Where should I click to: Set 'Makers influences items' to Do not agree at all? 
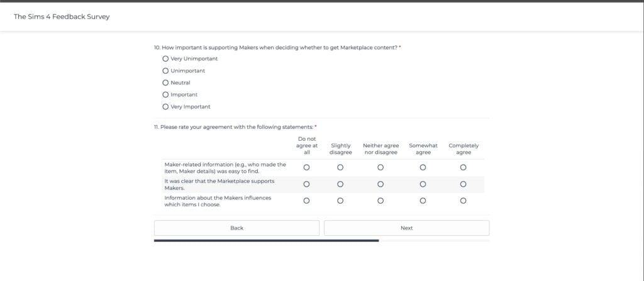pos(306,201)
